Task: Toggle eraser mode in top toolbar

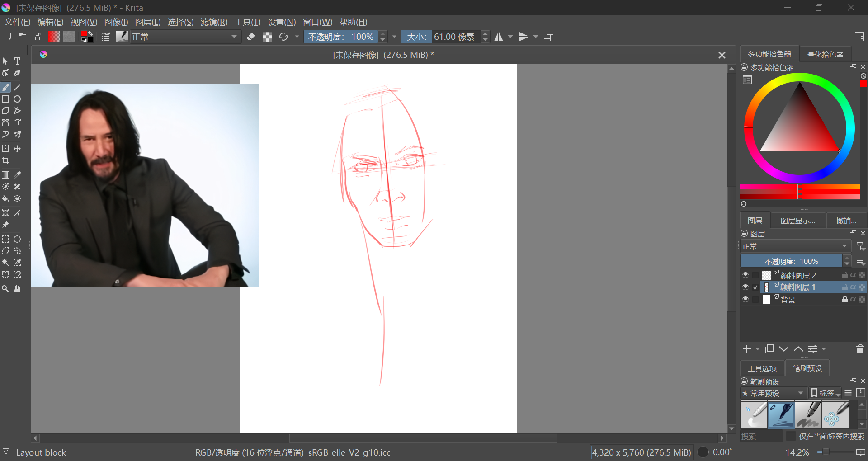Action: coord(251,37)
